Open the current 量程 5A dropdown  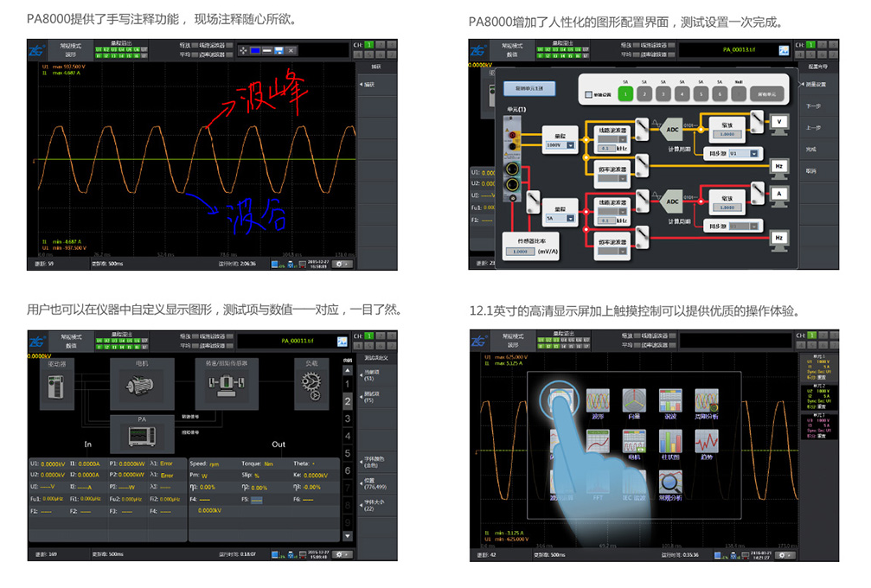[560, 218]
